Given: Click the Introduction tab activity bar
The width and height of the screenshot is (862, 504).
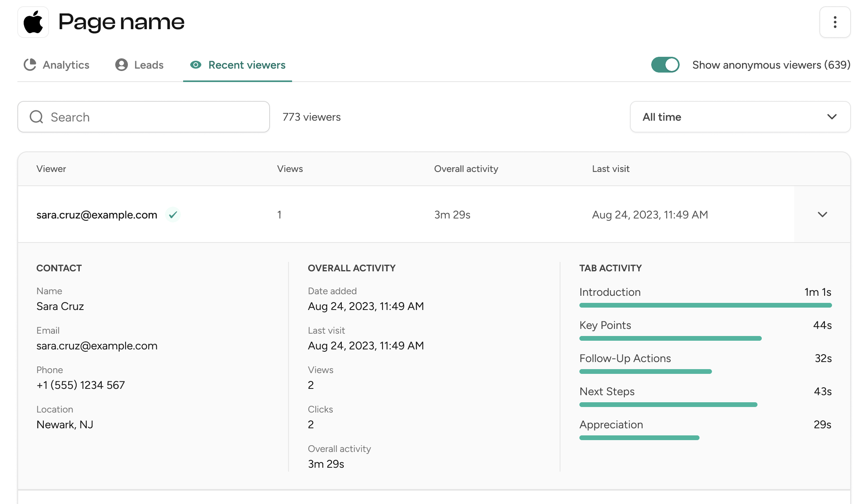Looking at the screenshot, I should point(705,305).
